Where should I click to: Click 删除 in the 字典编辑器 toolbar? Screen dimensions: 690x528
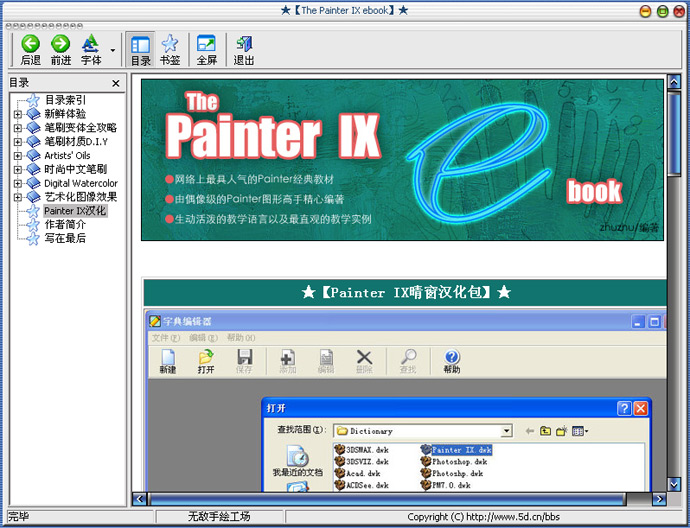(364, 362)
